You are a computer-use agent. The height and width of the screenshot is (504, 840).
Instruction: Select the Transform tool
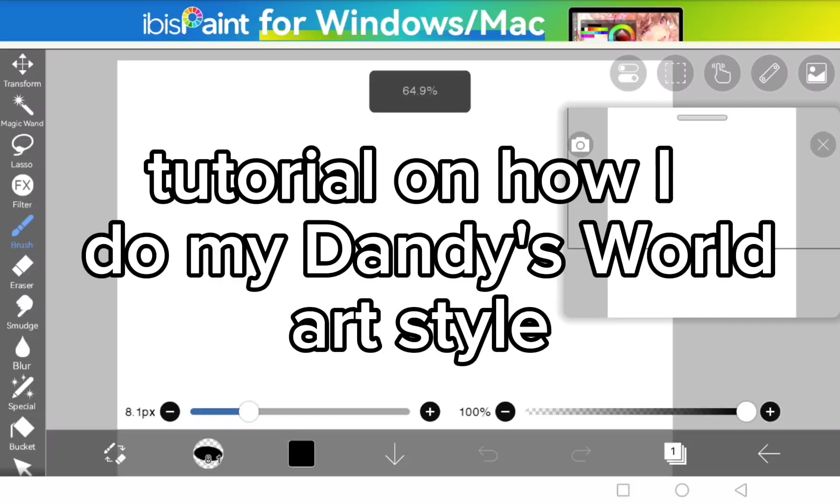coord(22,70)
